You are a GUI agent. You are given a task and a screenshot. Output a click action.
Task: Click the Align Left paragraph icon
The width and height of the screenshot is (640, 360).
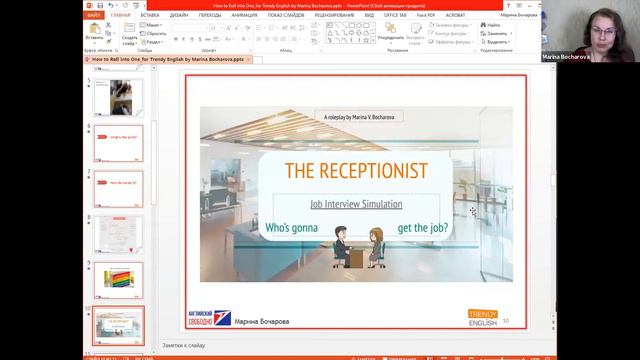pyautogui.click(x=259, y=39)
